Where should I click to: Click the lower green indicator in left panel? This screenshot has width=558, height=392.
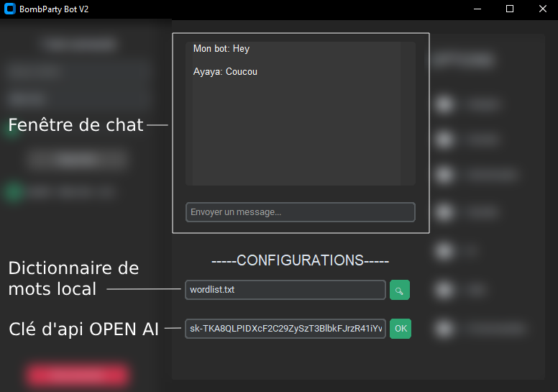(x=12, y=192)
